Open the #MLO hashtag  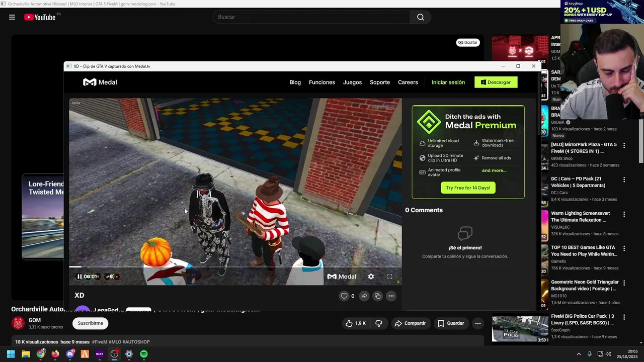tap(115, 342)
